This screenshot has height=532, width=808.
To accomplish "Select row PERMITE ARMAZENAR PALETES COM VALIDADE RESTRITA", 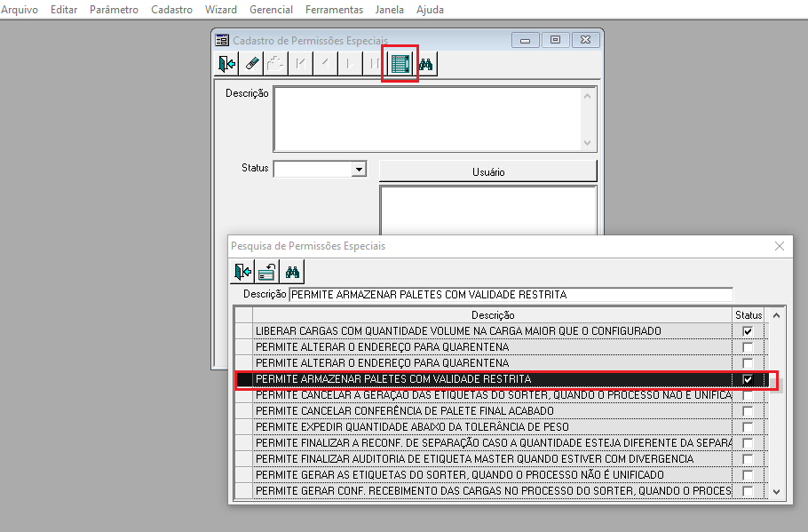I will (x=492, y=379).
